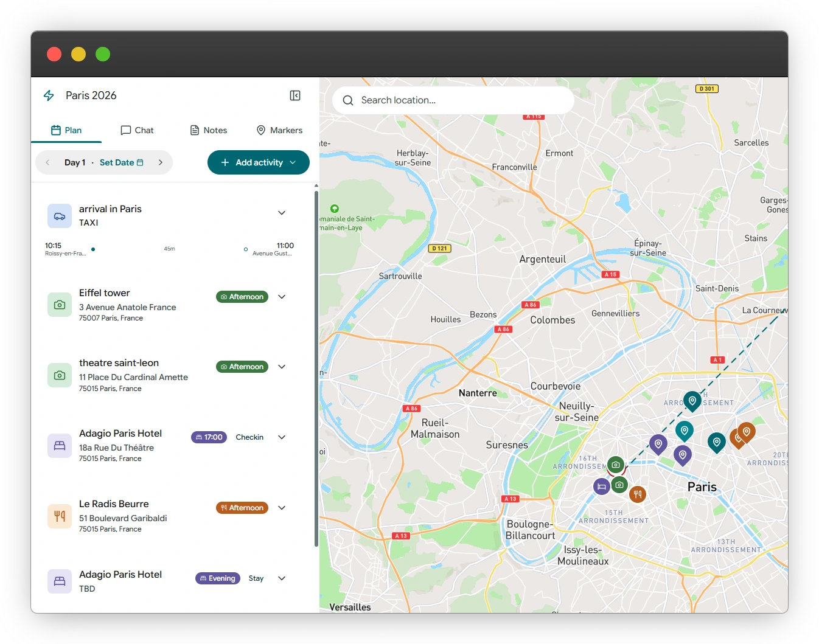The width and height of the screenshot is (819, 644).
Task: Open the Add activity dropdown
Action: click(259, 162)
